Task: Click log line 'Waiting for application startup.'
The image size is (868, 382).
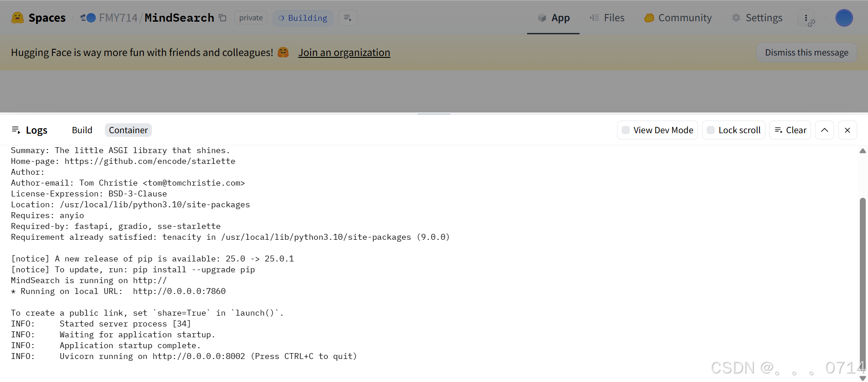Action: pyautogui.click(x=113, y=335)
